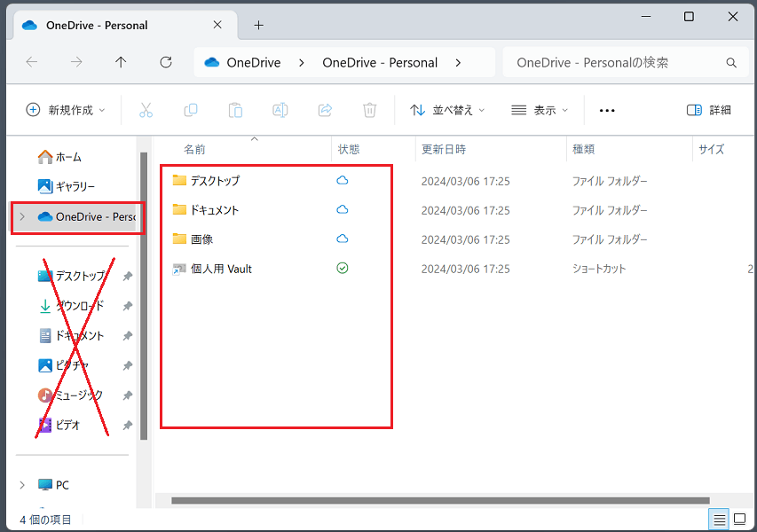This screenshot has height=532, width=757.
Task: Click the pin icon beside ミュージック
Action: tap(128, 395)
